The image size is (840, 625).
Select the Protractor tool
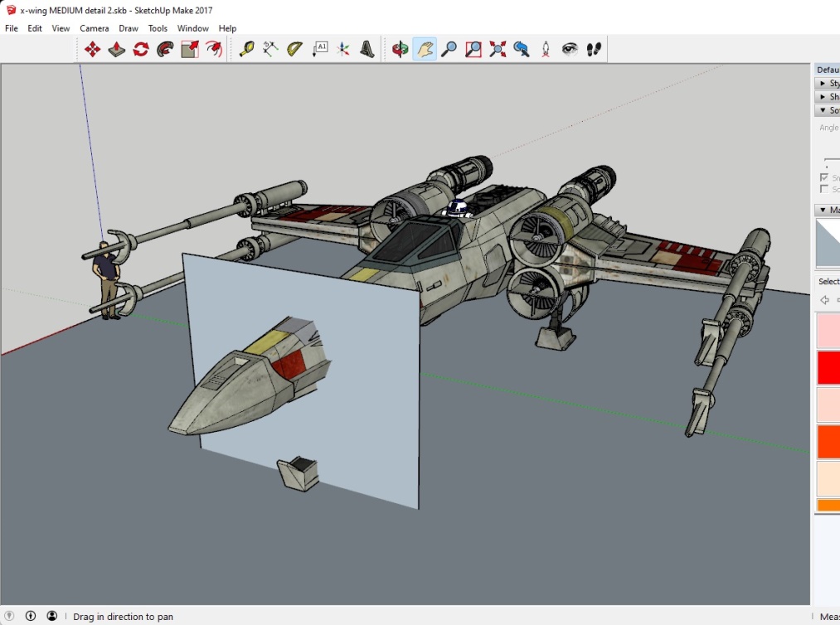point(294,49)
